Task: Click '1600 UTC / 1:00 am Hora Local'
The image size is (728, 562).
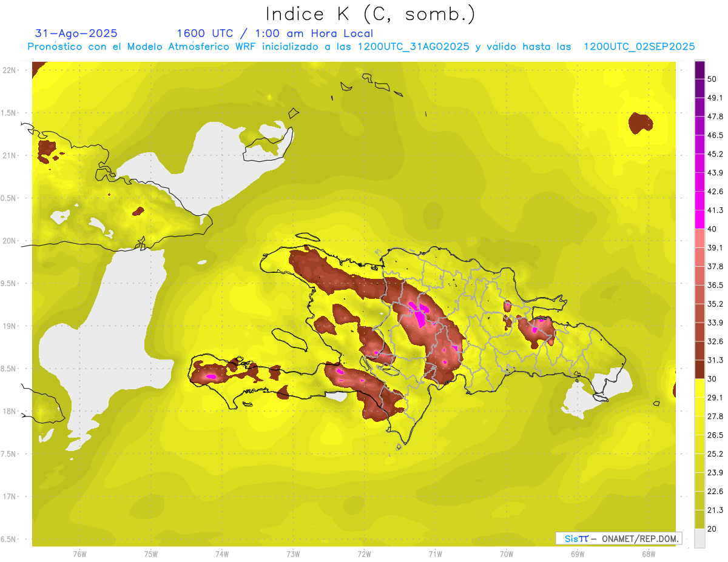Action: pyautogui.click(x=275, y=33)
